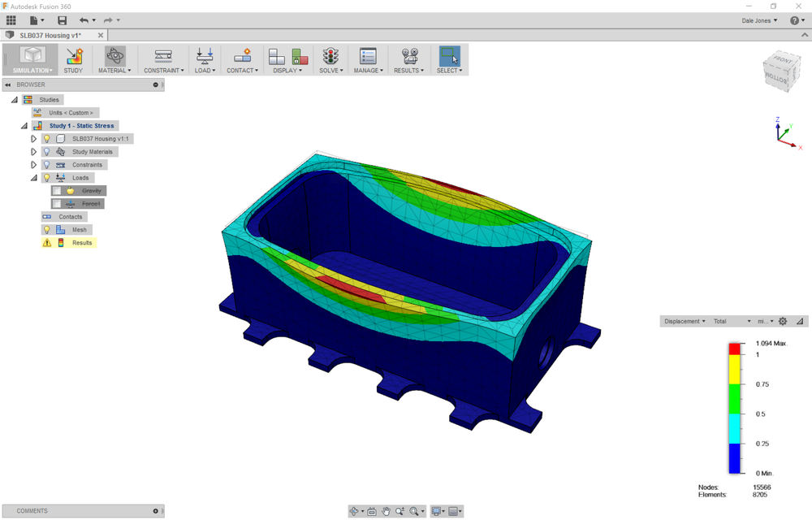
Task: Click the Constraint tool icon
Action: 164,56
